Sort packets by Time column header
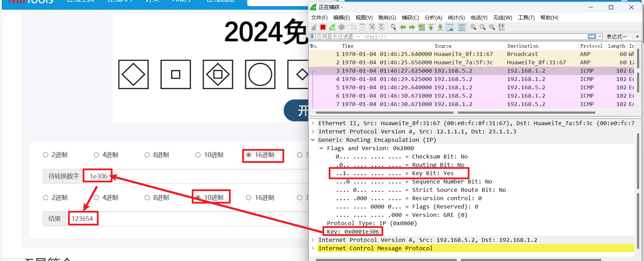 [386, 46]
